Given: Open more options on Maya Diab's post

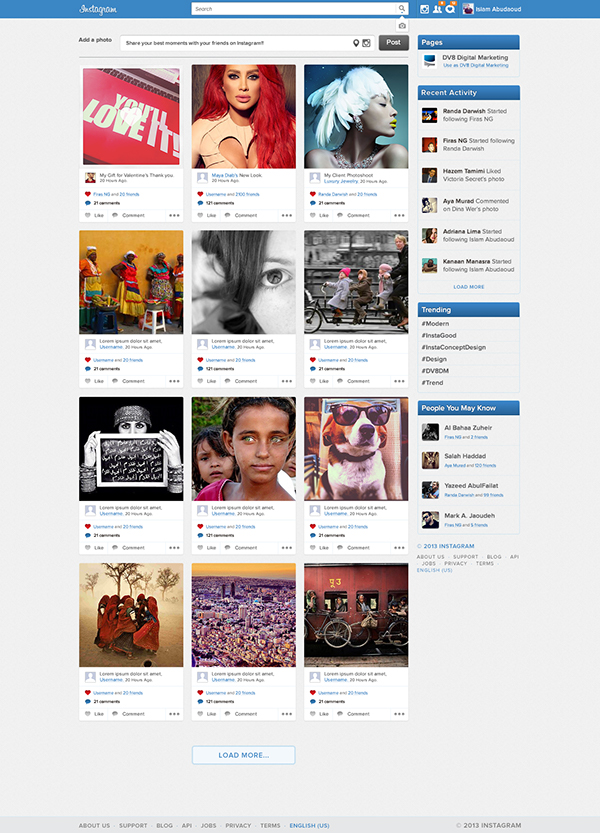Looking at the screenshot, I should coord(287,215).
